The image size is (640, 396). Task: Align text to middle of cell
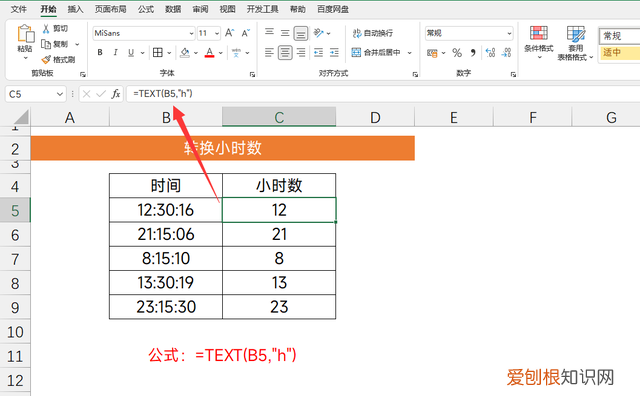pos(285,33)
